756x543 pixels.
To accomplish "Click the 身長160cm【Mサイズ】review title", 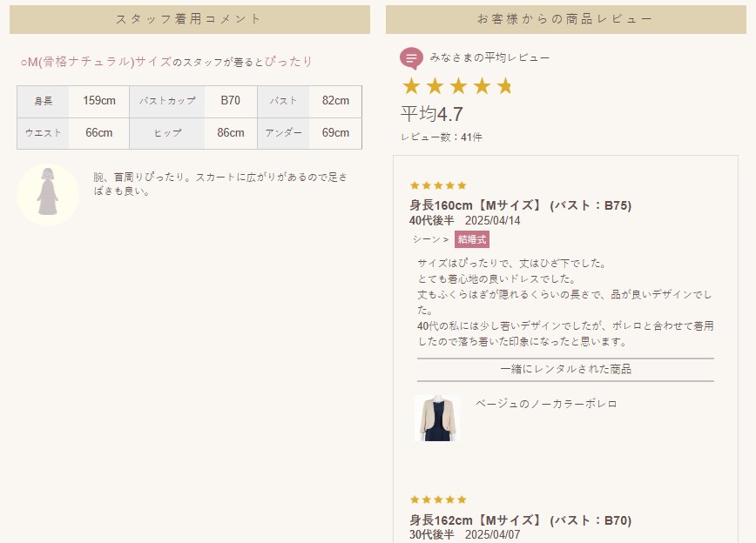I will 520,205.
